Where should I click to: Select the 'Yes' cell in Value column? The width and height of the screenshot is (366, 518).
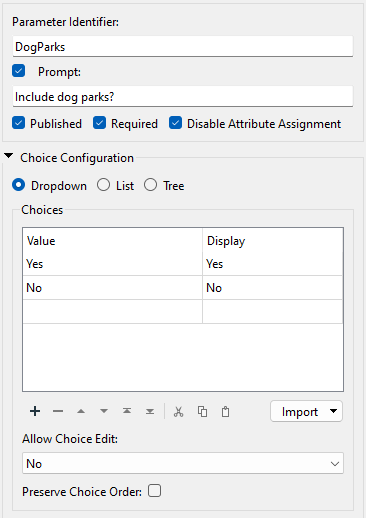click(x=113, y=264)
